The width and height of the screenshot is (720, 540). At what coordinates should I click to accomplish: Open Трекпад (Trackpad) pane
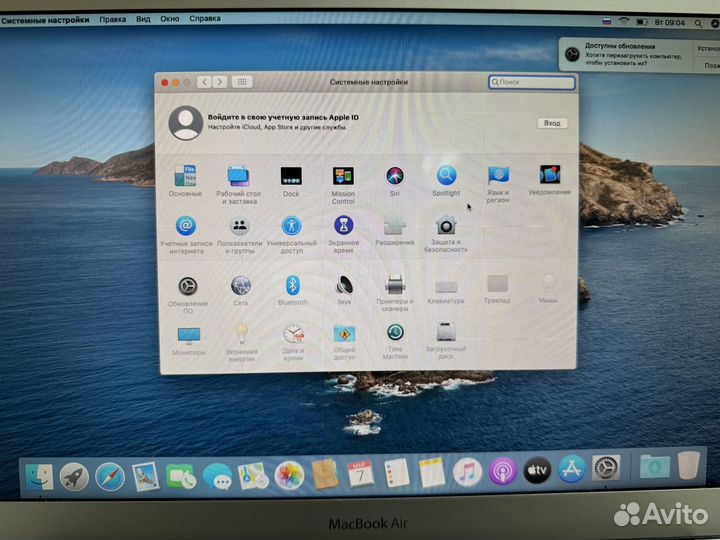[497, 289]
